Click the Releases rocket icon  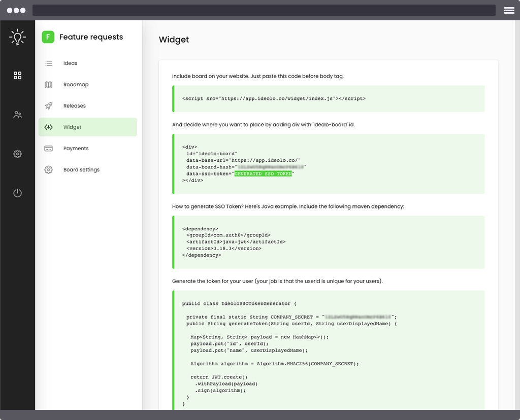(49, 106)
